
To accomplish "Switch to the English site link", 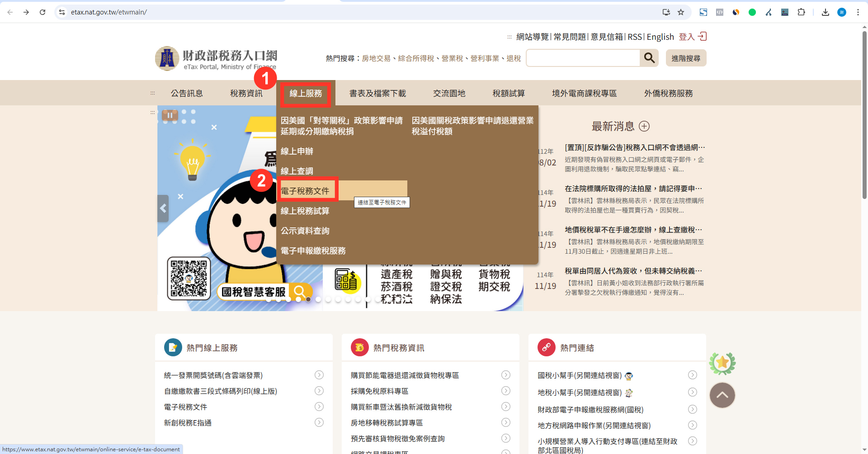I will [660, 37].
